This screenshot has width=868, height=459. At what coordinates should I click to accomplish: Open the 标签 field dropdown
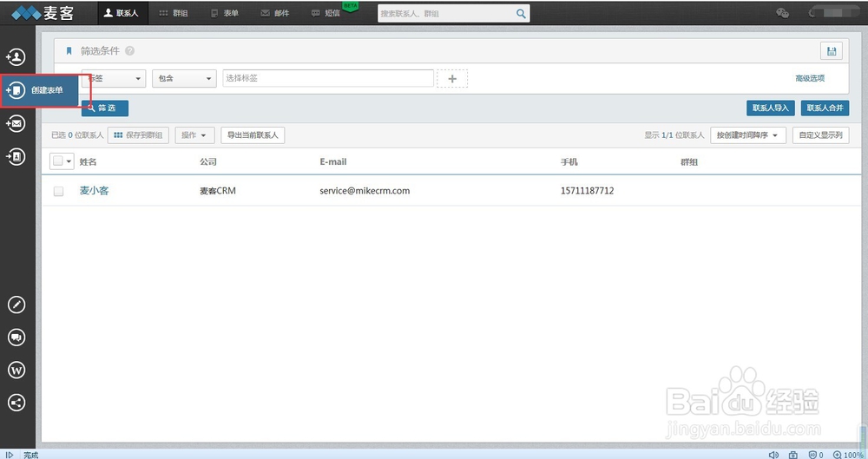(114, 78)
